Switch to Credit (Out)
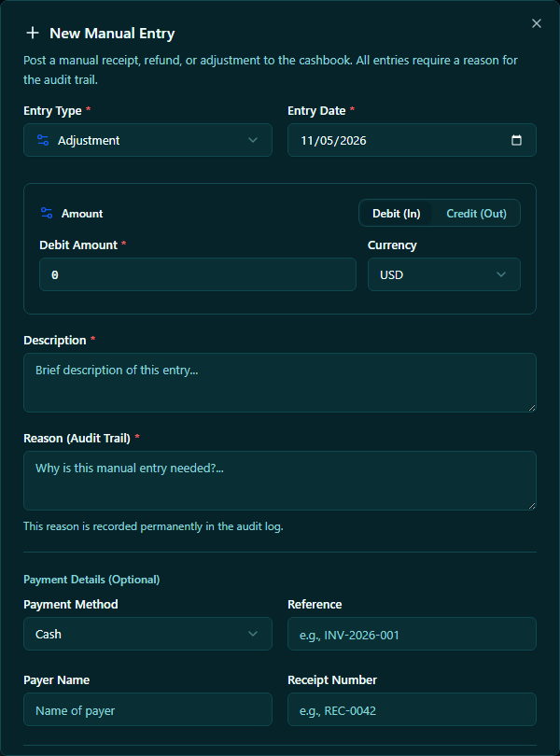Viewport: 560px width, 756px height. click(x=476, y=213)
